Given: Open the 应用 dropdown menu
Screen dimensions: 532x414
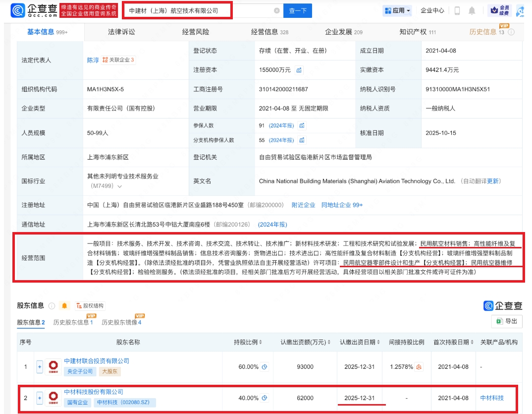Looking at the screenshot, I should (398, 11).
